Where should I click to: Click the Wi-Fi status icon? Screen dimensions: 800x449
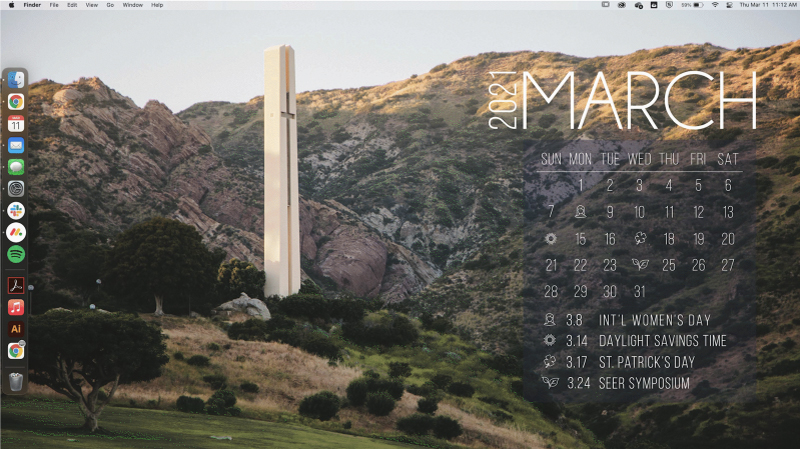tap(715, 5)
